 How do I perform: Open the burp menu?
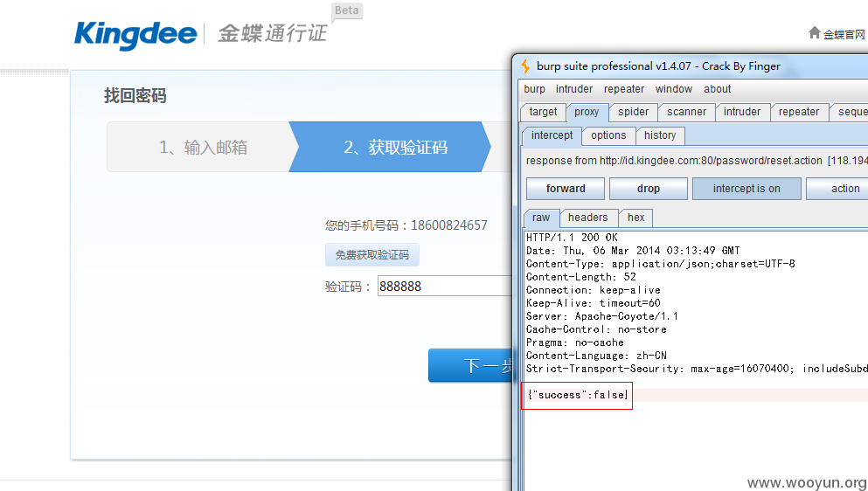(x=534, y=89)
